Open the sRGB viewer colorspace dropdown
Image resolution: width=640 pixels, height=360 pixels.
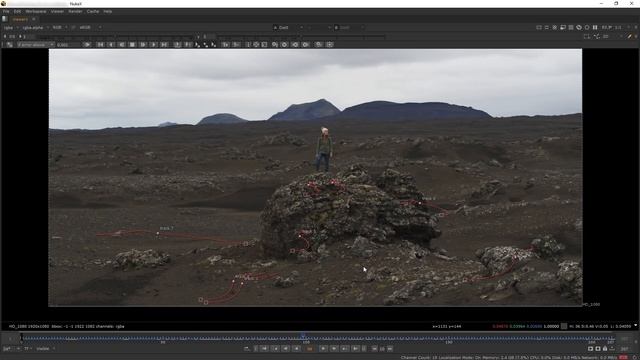[x=90, y=27]
